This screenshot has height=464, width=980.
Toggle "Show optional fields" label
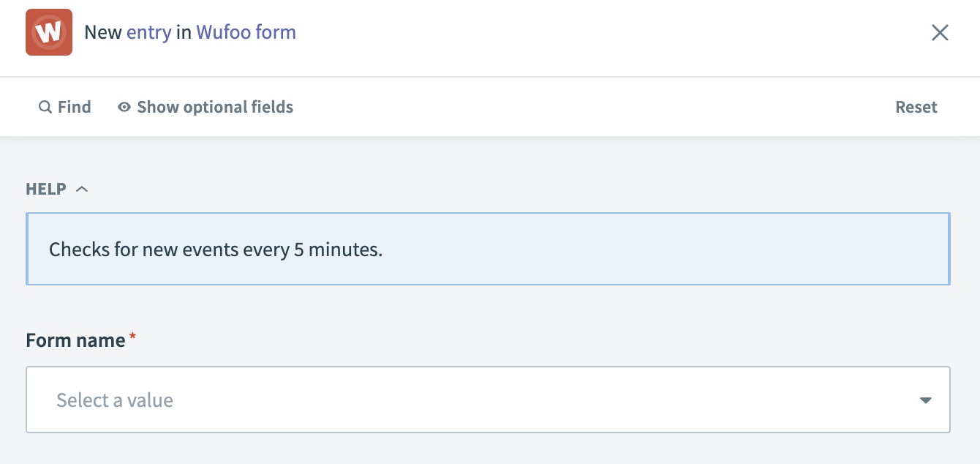pos(215,107)
